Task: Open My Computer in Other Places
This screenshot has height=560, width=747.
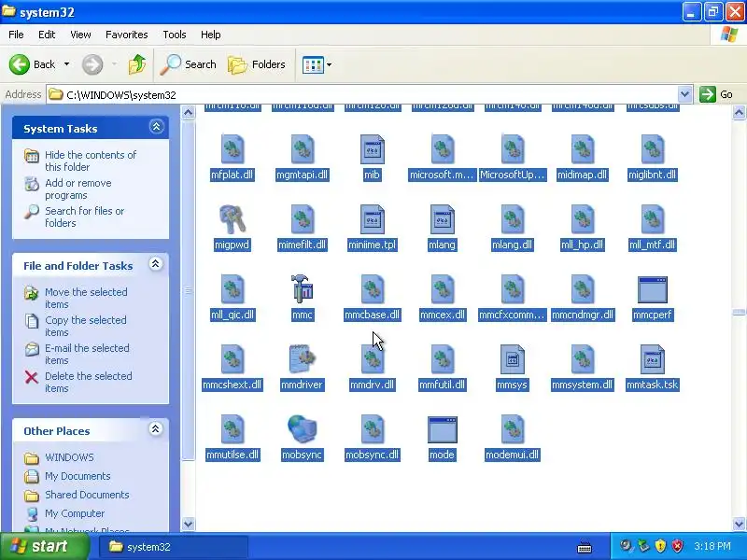Action: pyautogui.click(x=75, y=513)
